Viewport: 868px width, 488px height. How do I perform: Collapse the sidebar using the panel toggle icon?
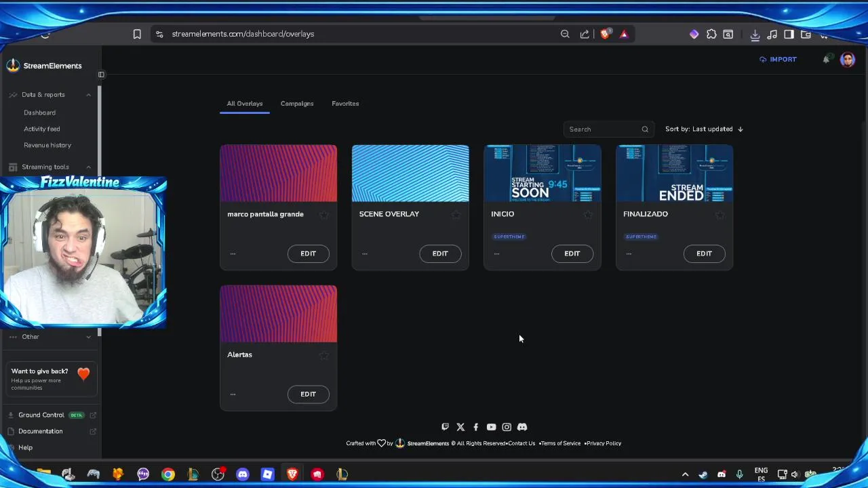101,75
